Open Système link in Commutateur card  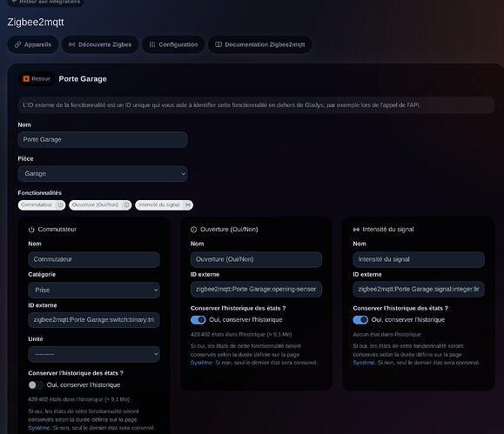point(39,428)
